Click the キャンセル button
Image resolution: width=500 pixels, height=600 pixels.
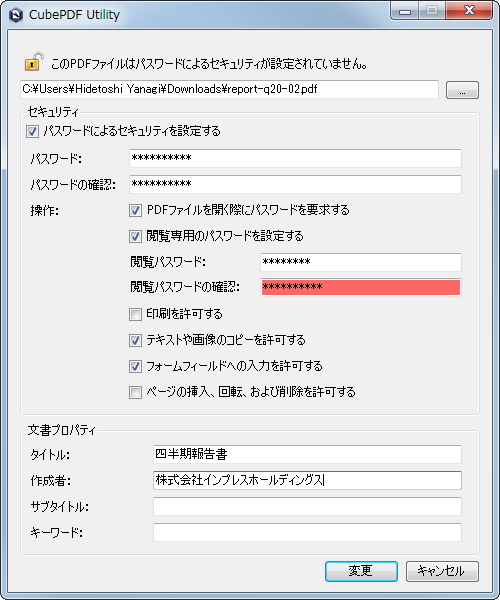442,571
